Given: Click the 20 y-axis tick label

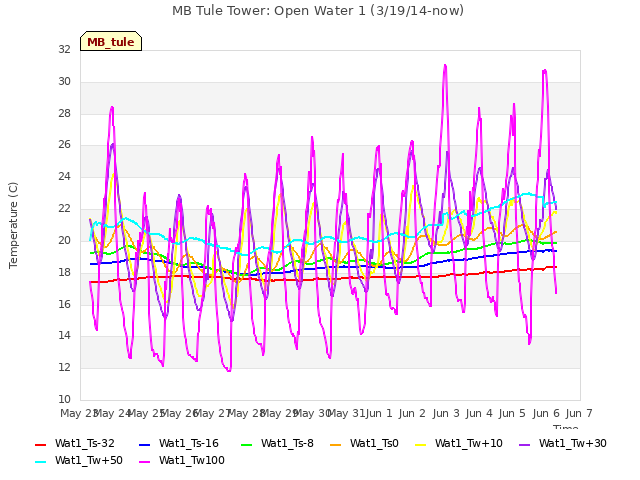Looking at the screenshot, I should pyautogui.click(x=64, y=240).
